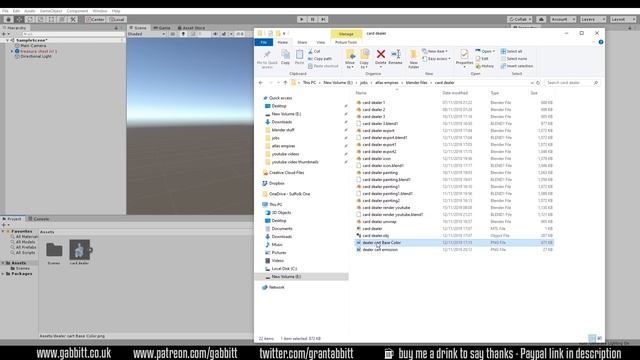Click Copy path in ribbon
This screenshot has height=360, width=640.
pos(320,59)
